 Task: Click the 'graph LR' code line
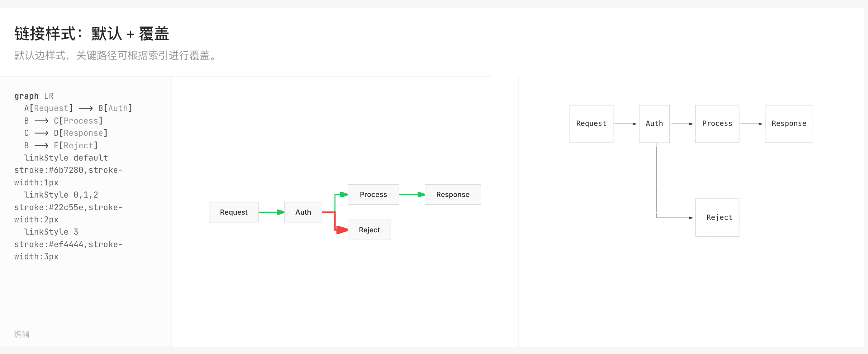34,96
